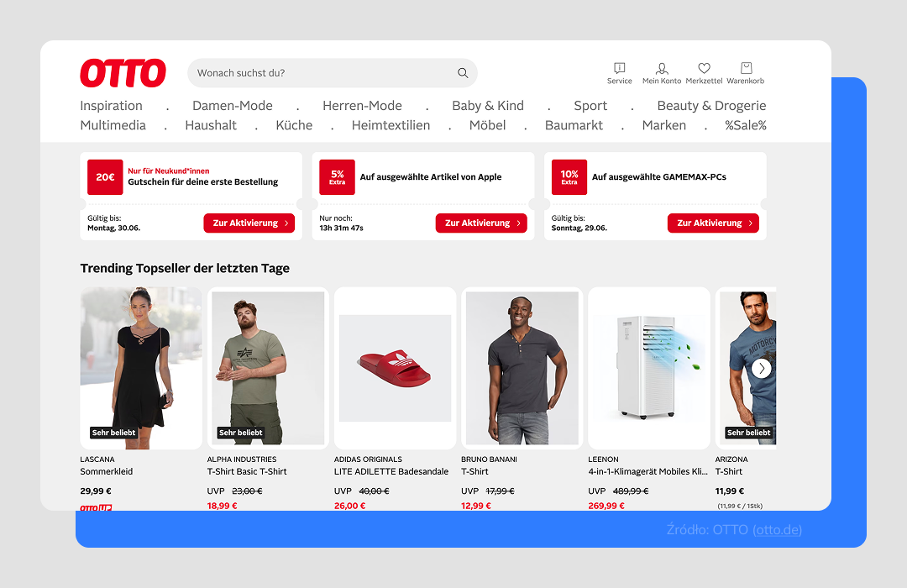
Task: Show next trending products with carousel arrow
Action: (x=761, y=368)
